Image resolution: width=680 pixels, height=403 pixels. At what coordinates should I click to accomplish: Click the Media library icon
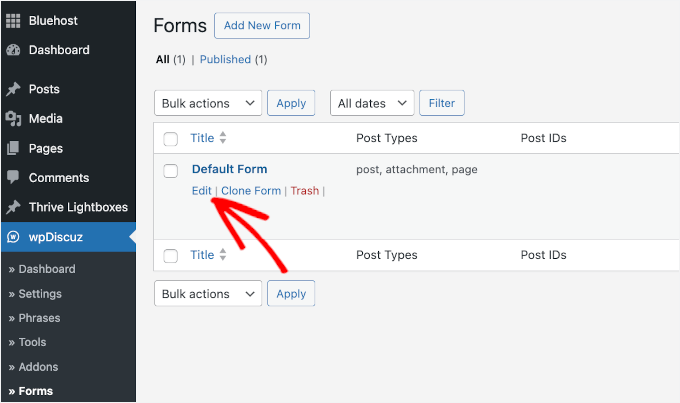(x=13, y=119)
